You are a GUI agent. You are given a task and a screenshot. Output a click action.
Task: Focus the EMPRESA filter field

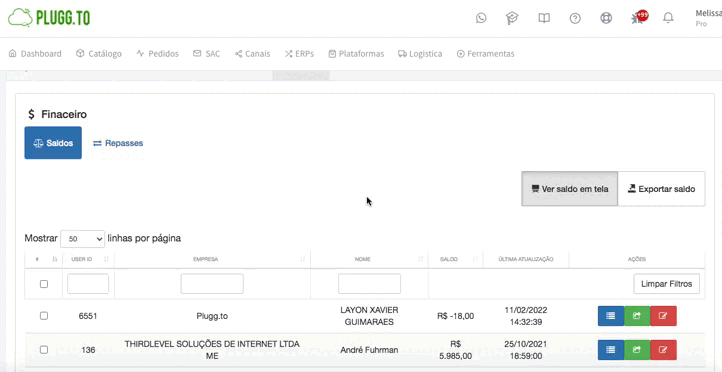click(x=212, y=284)
